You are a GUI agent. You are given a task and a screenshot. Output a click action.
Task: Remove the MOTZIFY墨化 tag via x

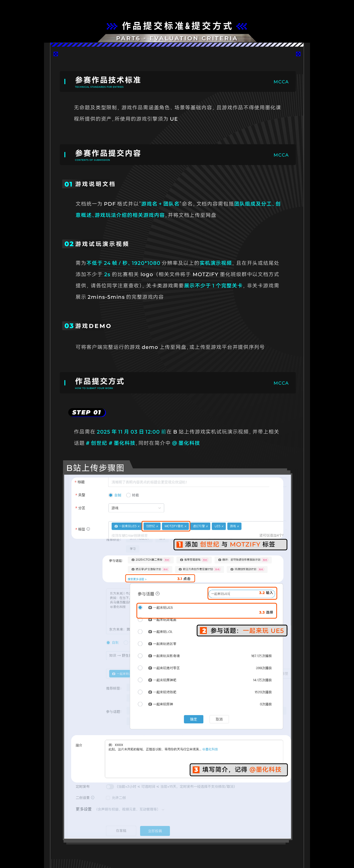185,526
